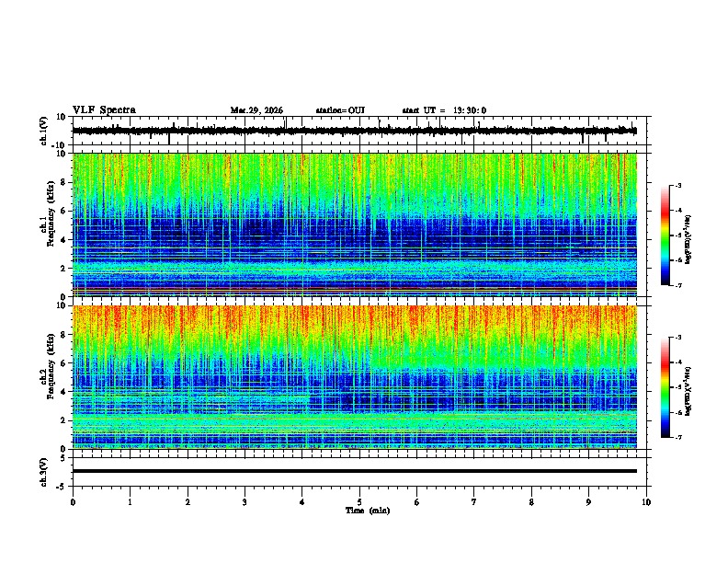Click the time axis tick label "9"
The image size is (728, 563).
(x=588, y=502)
